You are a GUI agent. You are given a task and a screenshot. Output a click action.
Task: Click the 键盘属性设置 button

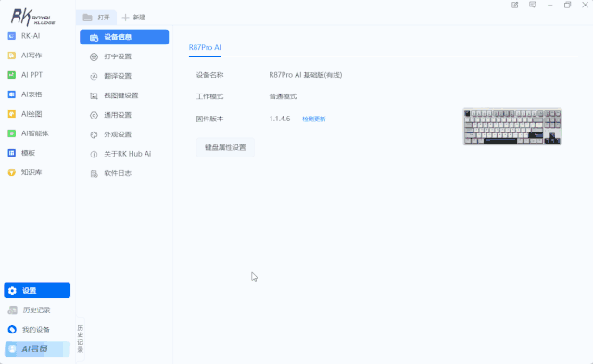point(225,147)
